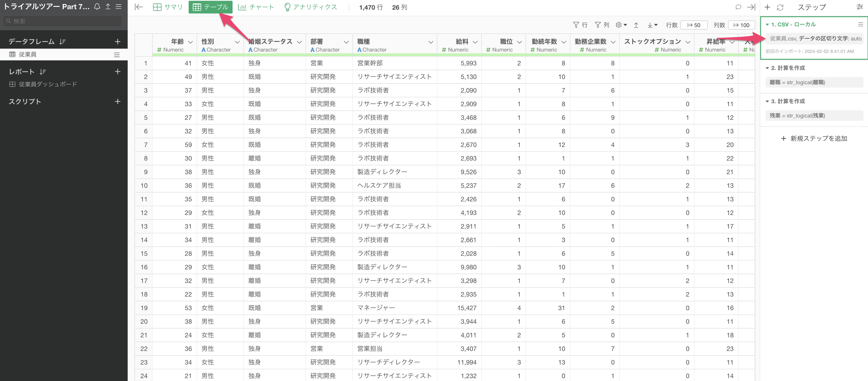Open the 従業員 data frame
This screenshot has width=868, height=381.
coord(27,55)
